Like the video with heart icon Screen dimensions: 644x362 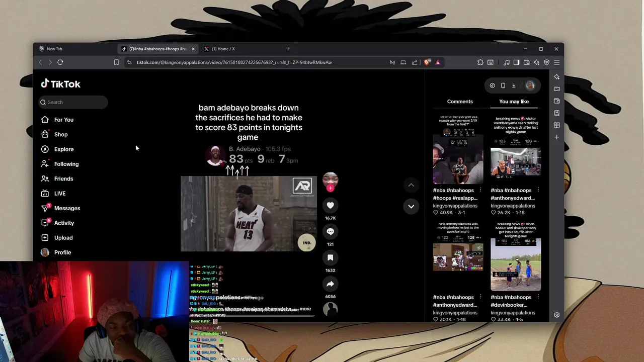330,205
